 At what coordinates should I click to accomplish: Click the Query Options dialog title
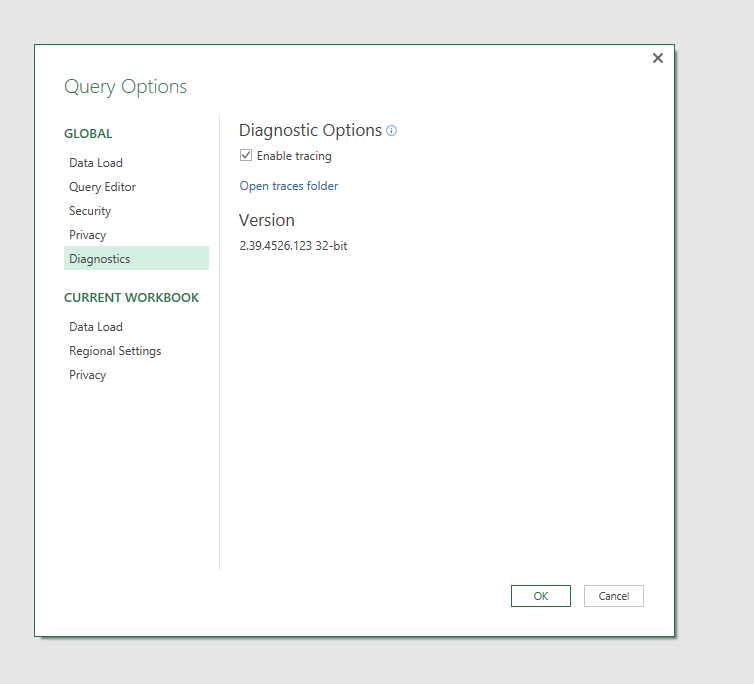coord(125,87)
